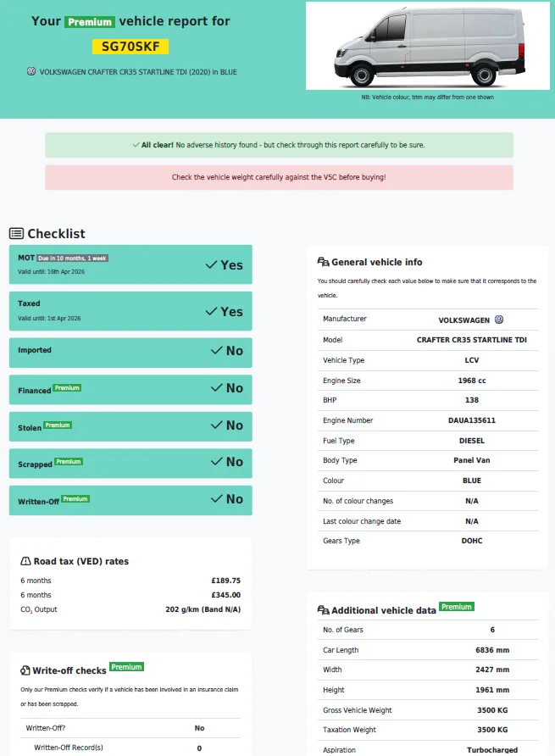Click the Taxed row checkmark
The image size is (555, 756).
pos(212,312)
